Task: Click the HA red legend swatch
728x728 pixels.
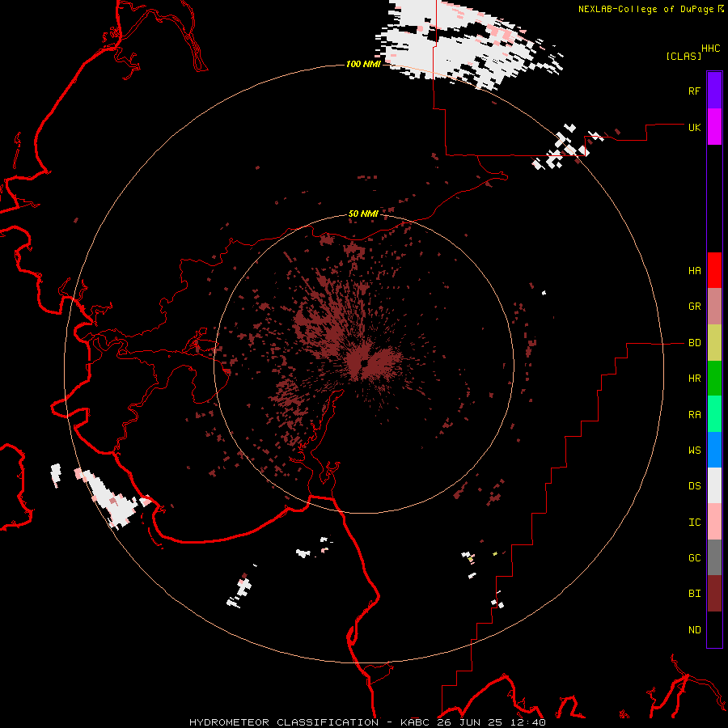Action: (x=714, y=270)
